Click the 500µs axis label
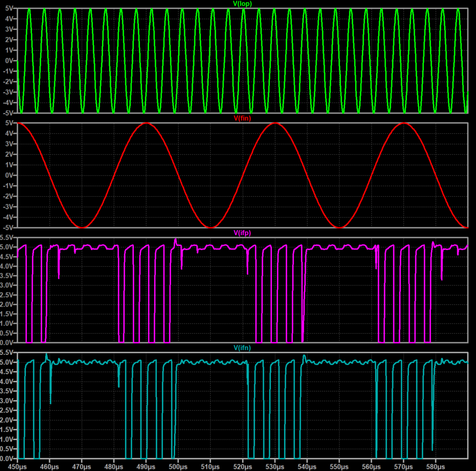Viewport: 476px width, 471px height. coord(178,466)
